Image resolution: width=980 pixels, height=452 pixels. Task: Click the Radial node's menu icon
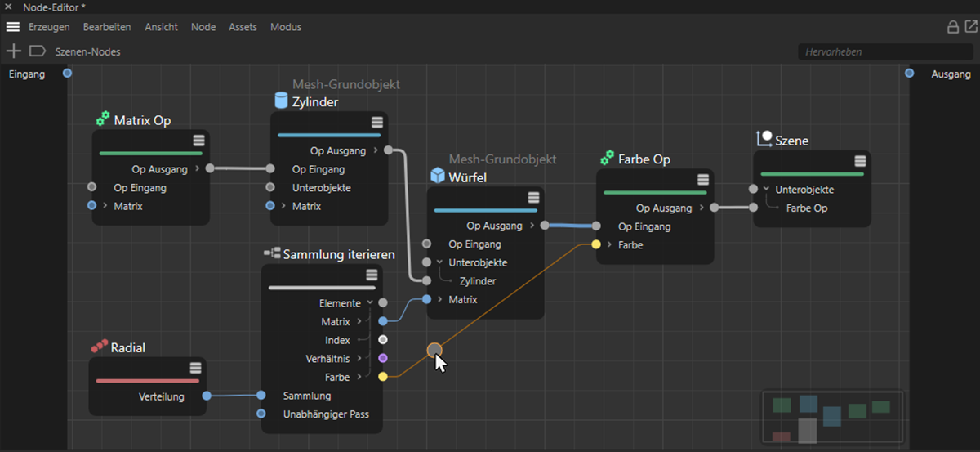195,368
